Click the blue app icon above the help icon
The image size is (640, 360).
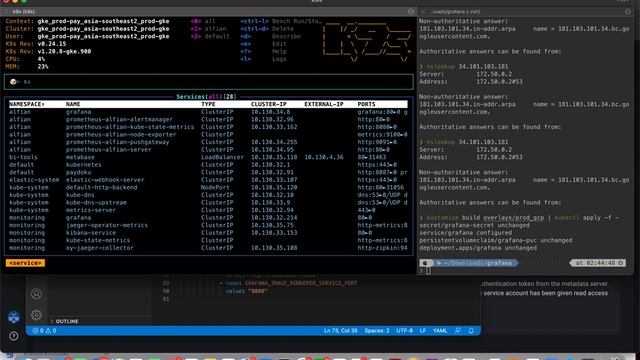[x=13, y=317]
